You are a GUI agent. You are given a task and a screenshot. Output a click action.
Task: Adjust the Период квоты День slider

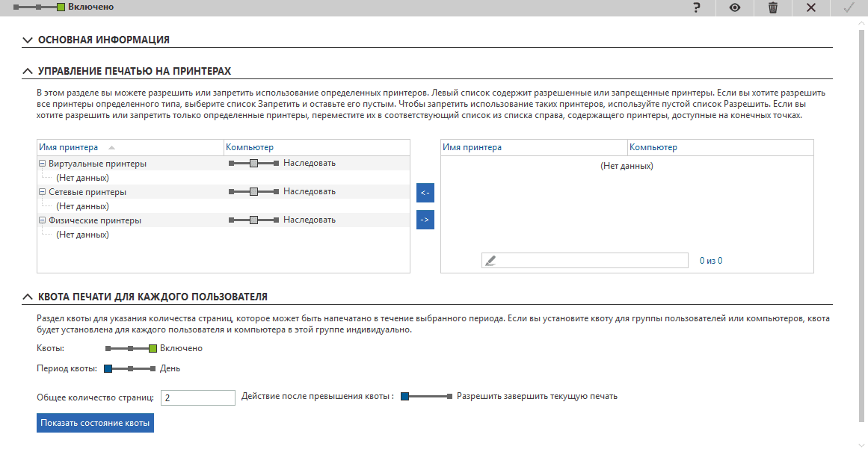[x=130, y=368]
